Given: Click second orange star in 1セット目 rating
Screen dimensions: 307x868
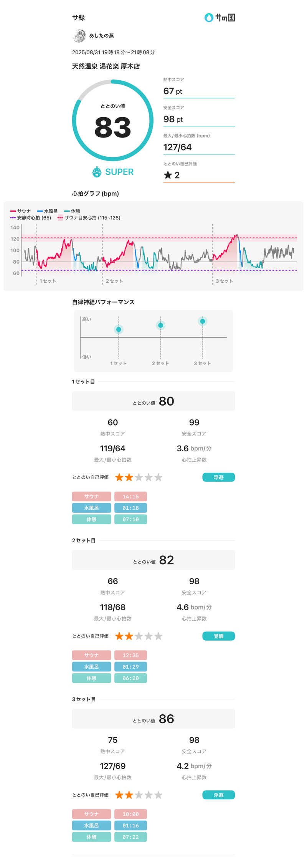Looking at the screenshot, I should tap(129, 477).
